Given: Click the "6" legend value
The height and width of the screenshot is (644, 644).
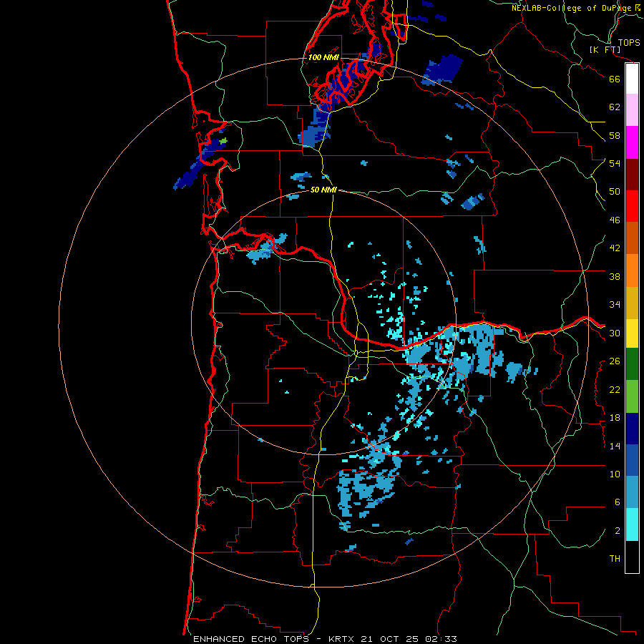Looking at the screenshot, I should (x=618, y=502).
